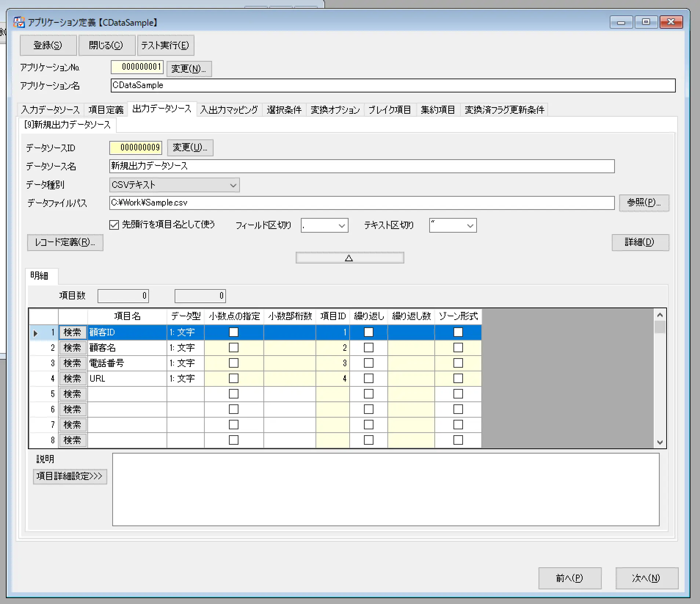The image size is (700, 604).
Task: Click the 登録(S) button
Action: [x=48, y=45]
